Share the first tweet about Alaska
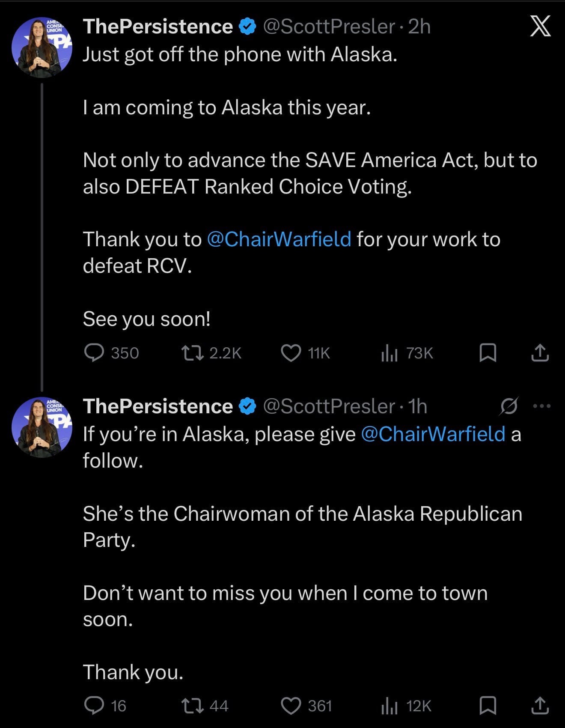The image size is (565, 728). click(x=540, y=353)
